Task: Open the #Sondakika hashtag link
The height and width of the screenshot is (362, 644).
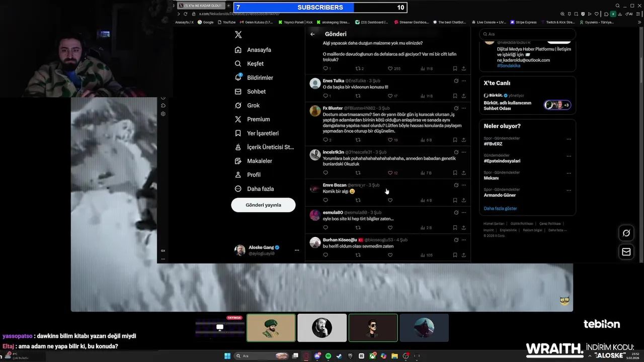Action: coord(509,66)
